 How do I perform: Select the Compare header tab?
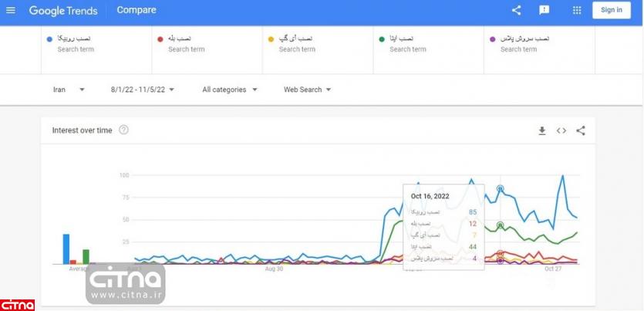(x=137, y=10)
